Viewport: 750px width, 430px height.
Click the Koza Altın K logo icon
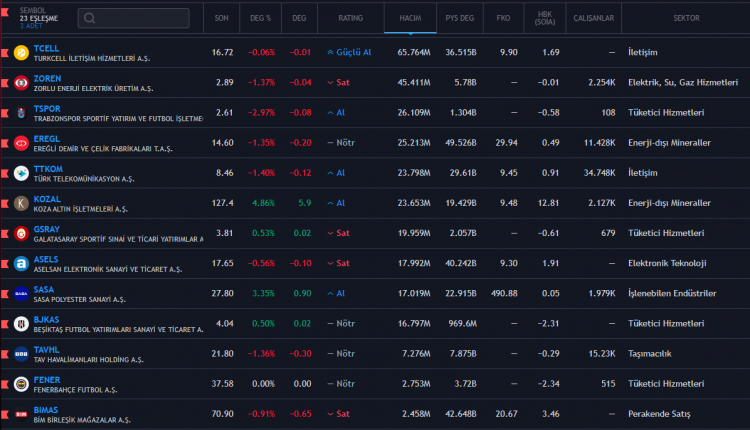coord(21,203)
